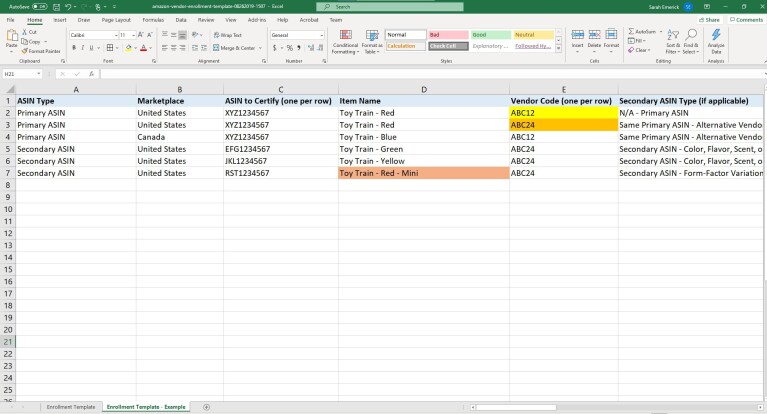The image size is (767, 414).
Task: Click the Insert cells icon
Action: tap(577, 36)
